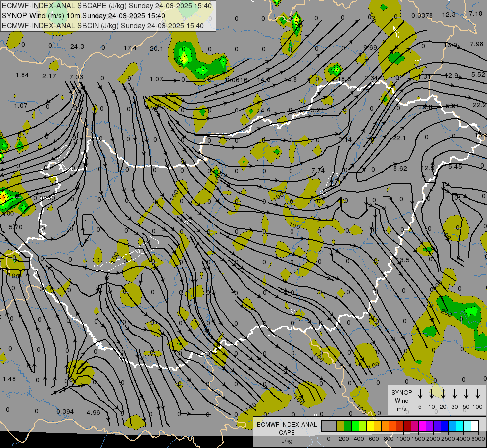Click the map value 0.0378
Screen dimensions: 487x448
tap(422, 15)
